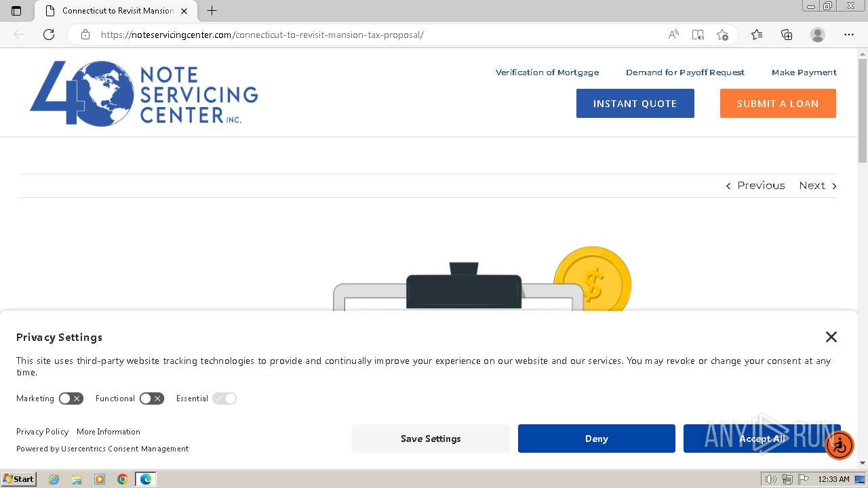Screen dimensions: 868x488
Task: Open Read aloud icon in address bar
Action: 673,35
